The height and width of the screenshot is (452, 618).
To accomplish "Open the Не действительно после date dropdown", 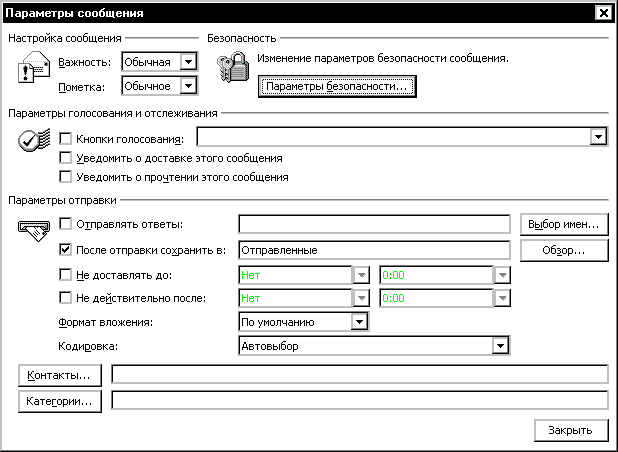I will pyautogui.click(x=361, y=298).
